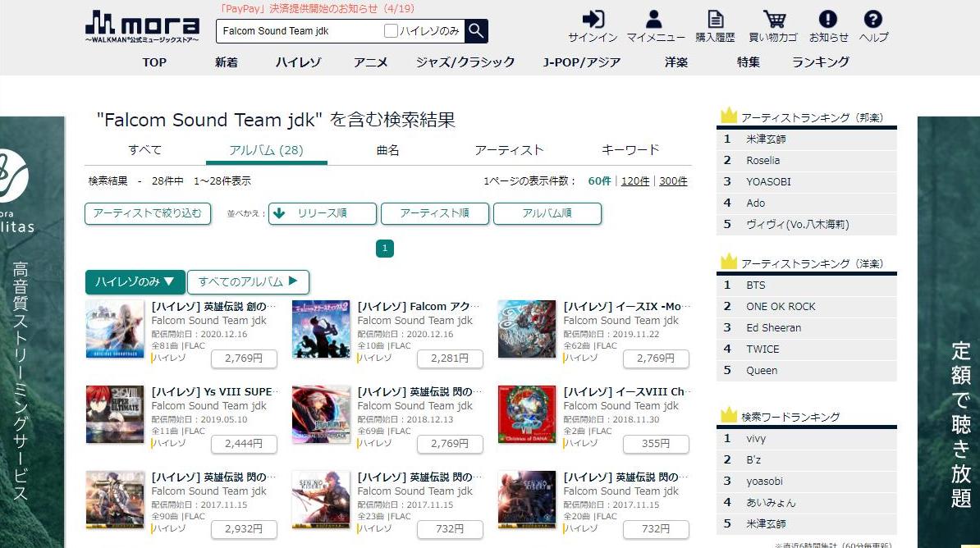The width and height of the screenshot is (980, 548).
Task: Open [ハイレゾ] Falcom アク album title
Action: pos(418,306)
